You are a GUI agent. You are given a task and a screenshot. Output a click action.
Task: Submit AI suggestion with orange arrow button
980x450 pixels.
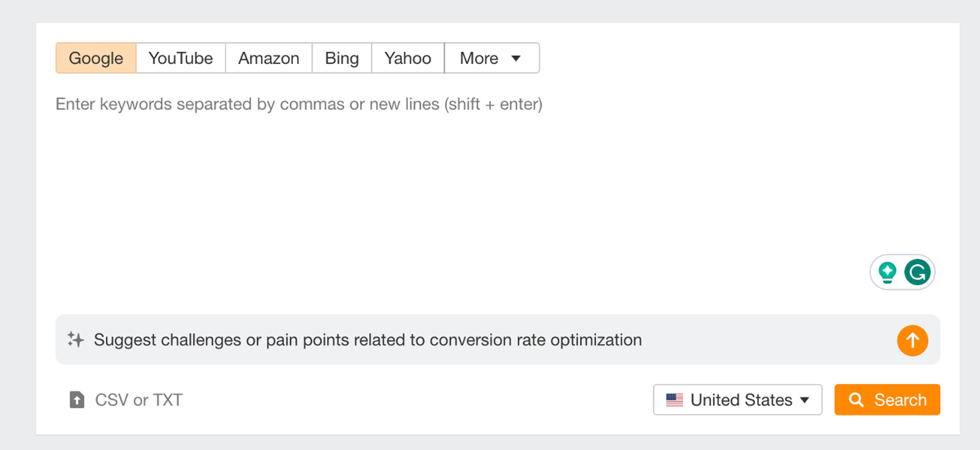pos(912,341)
